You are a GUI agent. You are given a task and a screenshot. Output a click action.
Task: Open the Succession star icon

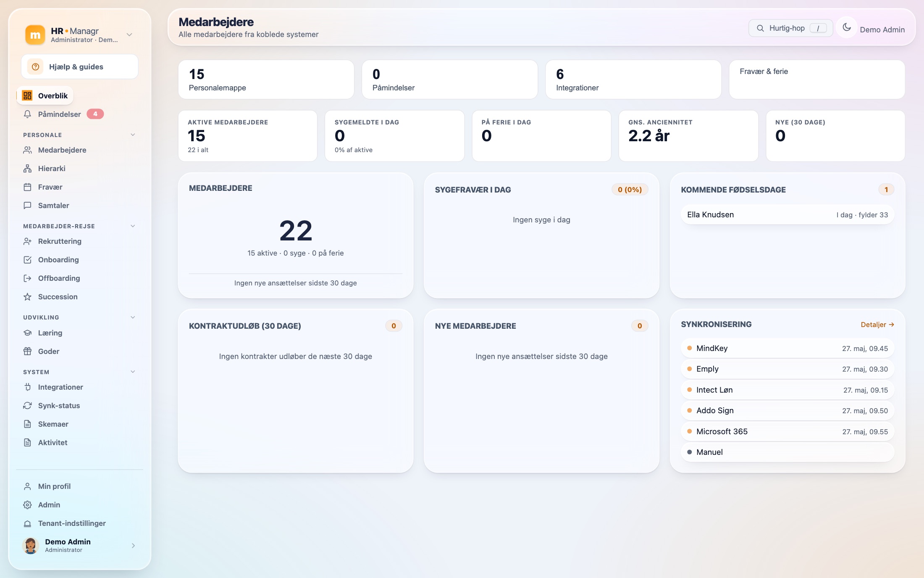[27, 297]
